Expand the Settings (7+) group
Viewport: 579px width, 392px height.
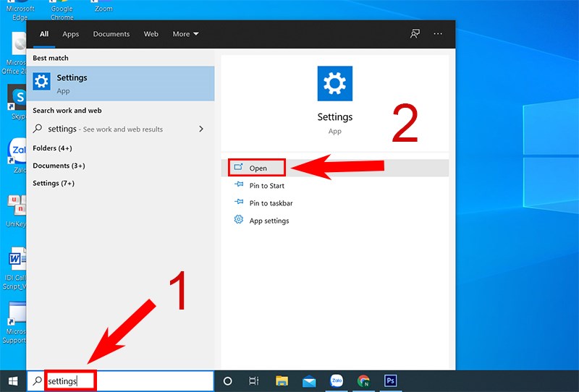54,184
